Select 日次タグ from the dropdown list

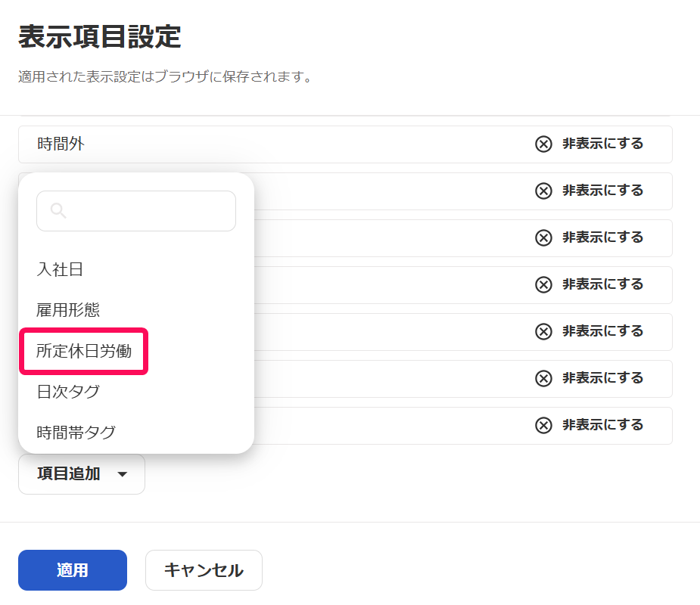tap(68, 392)
